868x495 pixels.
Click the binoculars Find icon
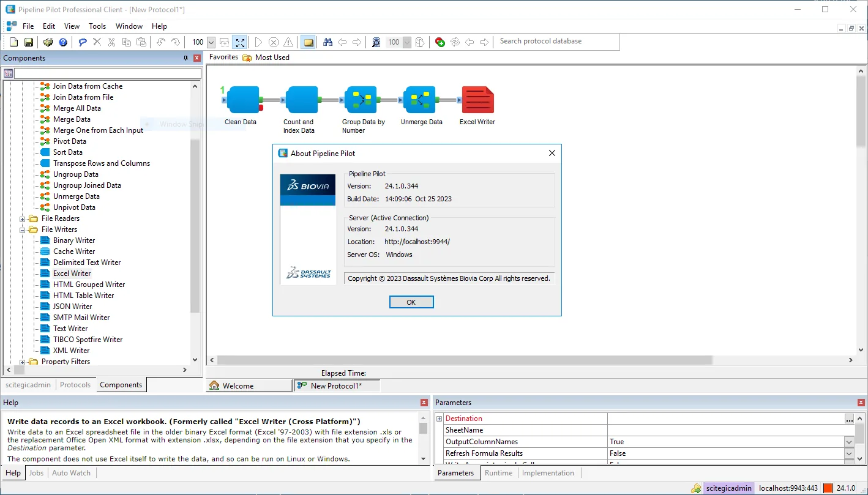pos(327,42)
